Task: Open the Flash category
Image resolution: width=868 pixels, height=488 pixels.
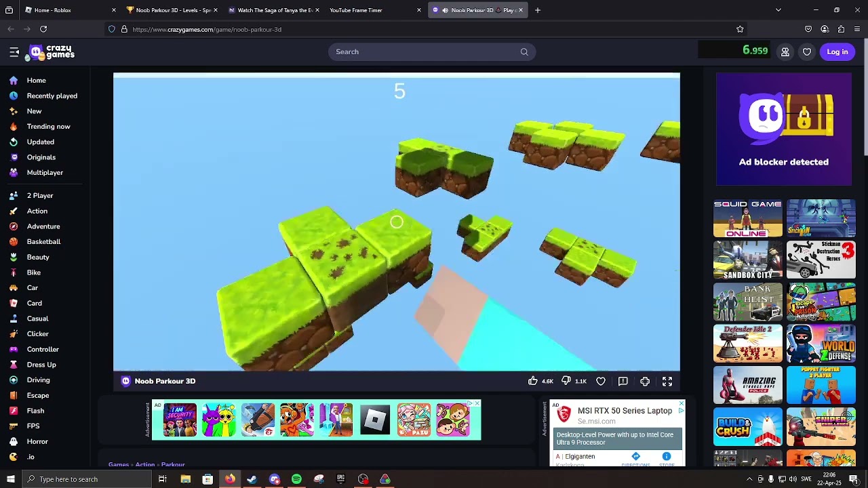Action: (x=35, y=411)
